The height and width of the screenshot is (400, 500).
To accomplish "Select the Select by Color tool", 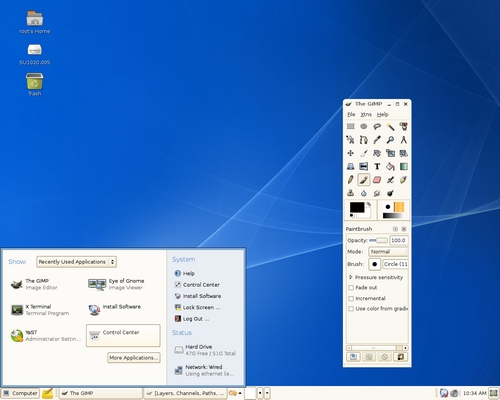I will [403, 126].
